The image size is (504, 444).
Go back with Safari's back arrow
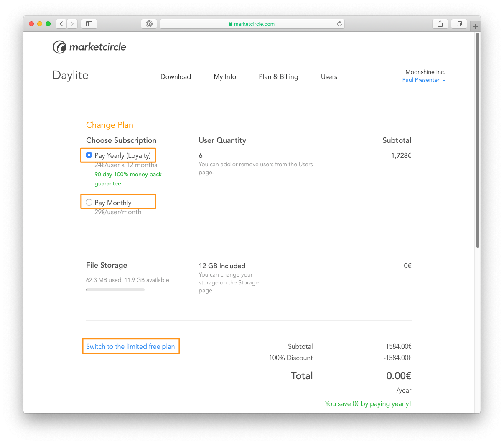[61, 24]
